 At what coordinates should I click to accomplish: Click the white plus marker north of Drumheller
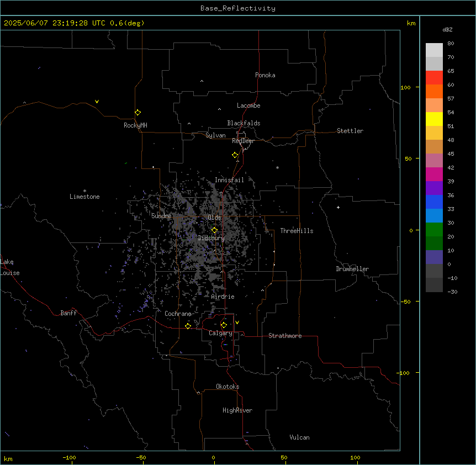coord(338,207)
